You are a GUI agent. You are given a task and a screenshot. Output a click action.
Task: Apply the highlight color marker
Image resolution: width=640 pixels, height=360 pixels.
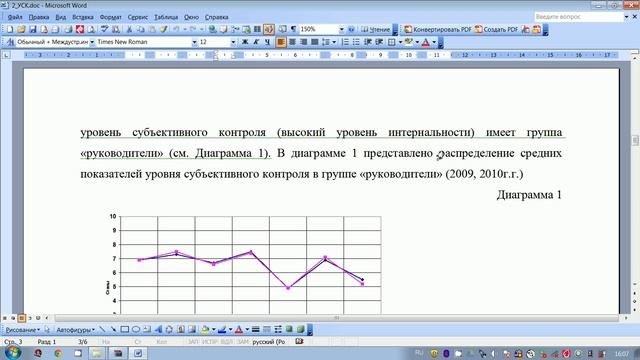tap(409, 42)
